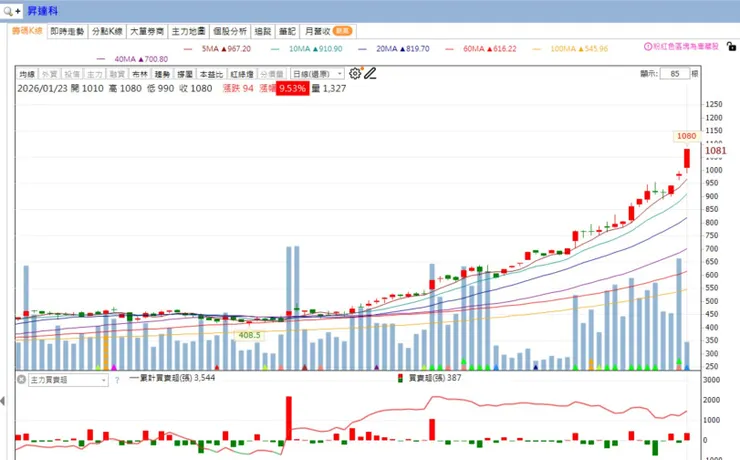Click the 408.5 low price label
Image resolution: width=740 pixels, height=460 pixels.
249,335
